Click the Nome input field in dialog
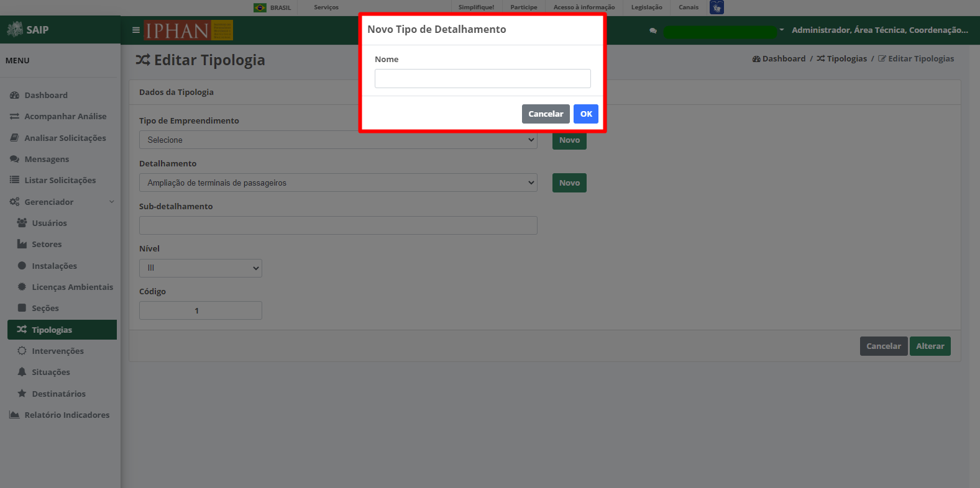This screenshot has width=980, height=488. [483, 78]
